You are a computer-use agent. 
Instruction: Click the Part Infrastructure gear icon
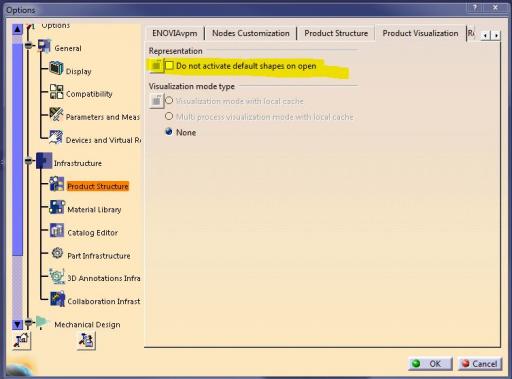point(57,253)
